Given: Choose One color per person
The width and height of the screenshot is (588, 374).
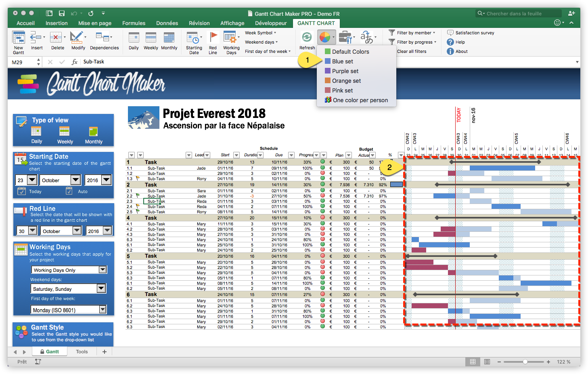Looking at the screenshot, I should (x=356, y=100).
